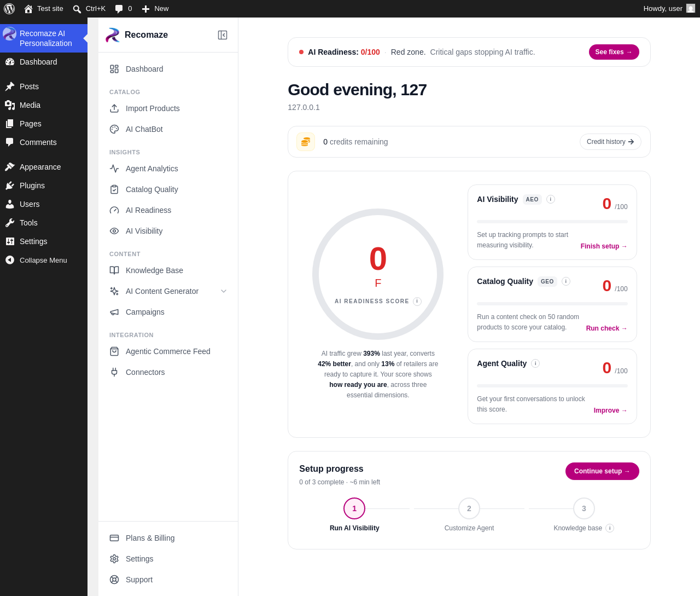
Task: Collapse the Recomaze sidebar panel icon
Action: [223, 35]
